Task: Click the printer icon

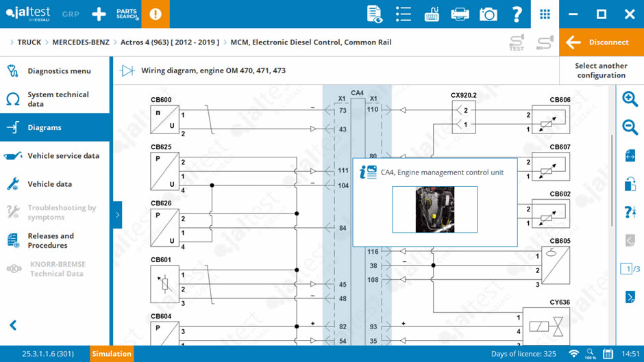Action: [x=460, y=14]
